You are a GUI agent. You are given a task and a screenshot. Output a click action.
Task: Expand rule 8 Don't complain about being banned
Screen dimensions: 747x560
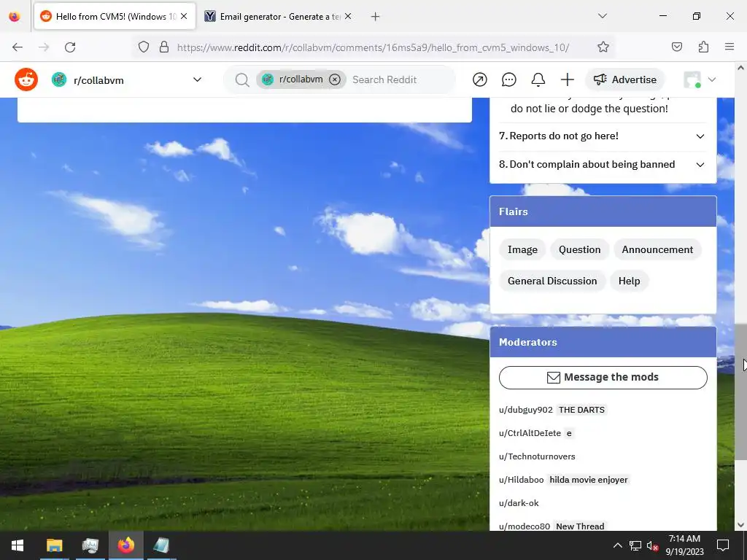[603, 164]
